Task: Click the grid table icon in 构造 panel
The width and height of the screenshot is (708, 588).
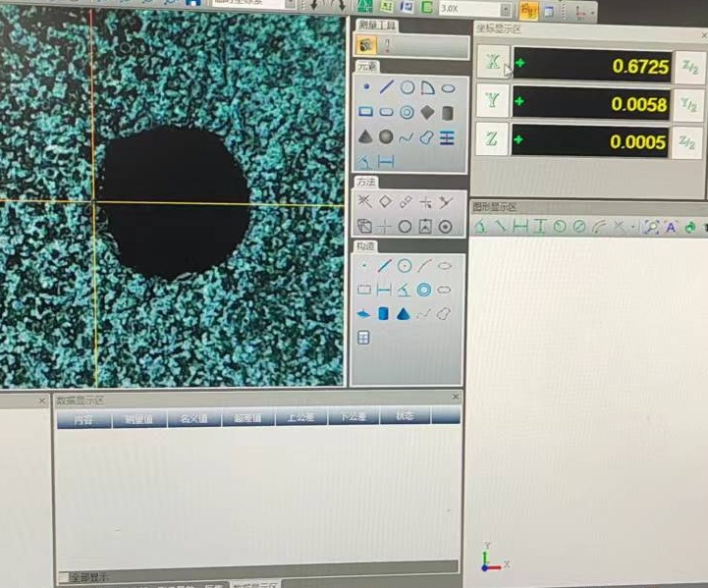Action: click(363, 338)
